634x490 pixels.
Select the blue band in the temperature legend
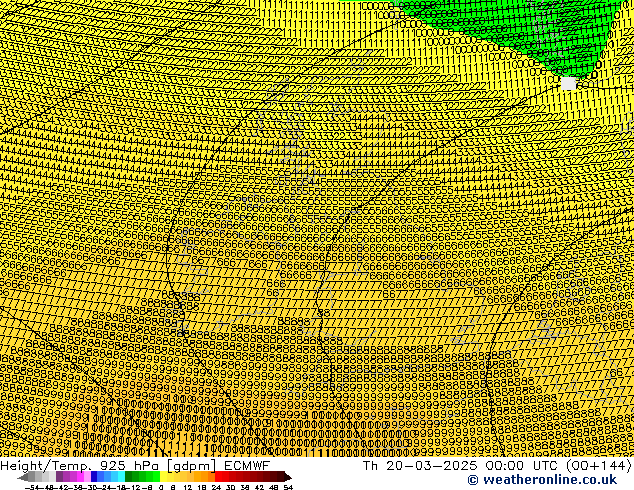pyautogui.click(x=99, y=477)
